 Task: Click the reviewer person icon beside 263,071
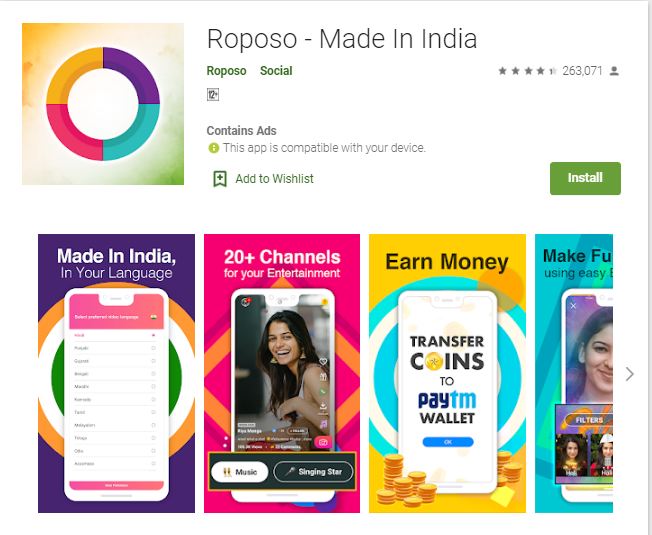(x=614, y=71)
